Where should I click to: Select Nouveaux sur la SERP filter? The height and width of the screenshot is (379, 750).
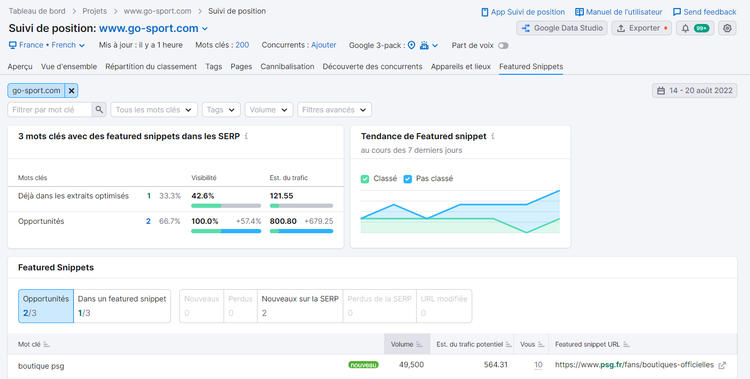pyautogui.click(x=300, y=306)
